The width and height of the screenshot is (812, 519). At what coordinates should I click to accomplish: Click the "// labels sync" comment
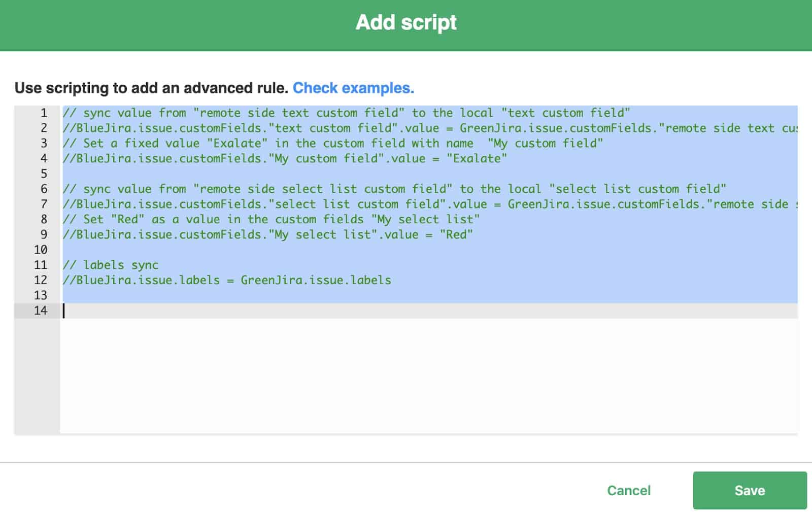[x=111, y=265]
